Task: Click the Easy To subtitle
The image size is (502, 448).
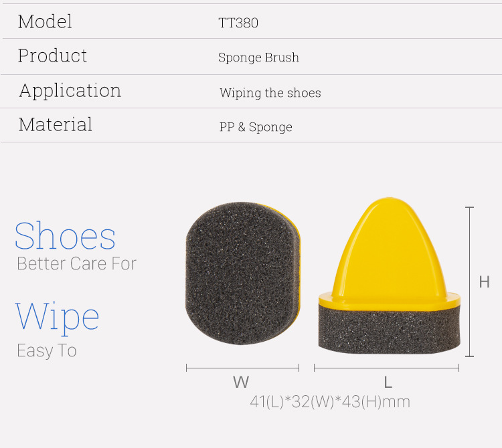Action: (47, 350)
